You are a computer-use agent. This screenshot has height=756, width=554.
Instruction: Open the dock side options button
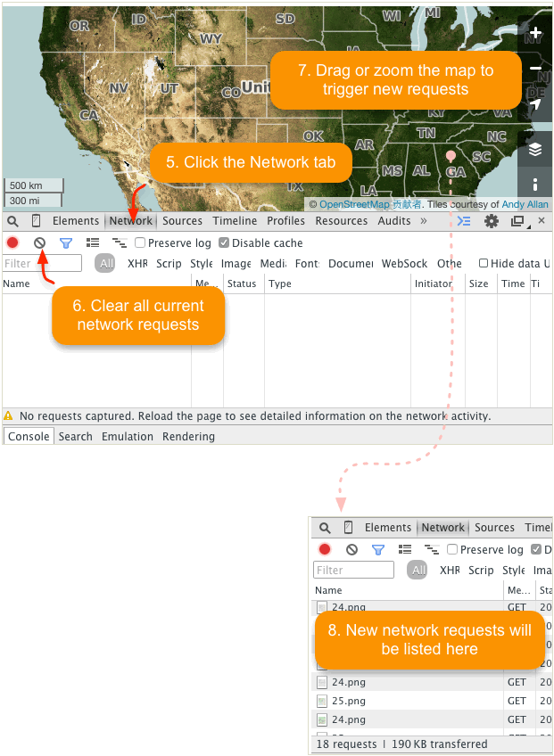coord(517,221)
